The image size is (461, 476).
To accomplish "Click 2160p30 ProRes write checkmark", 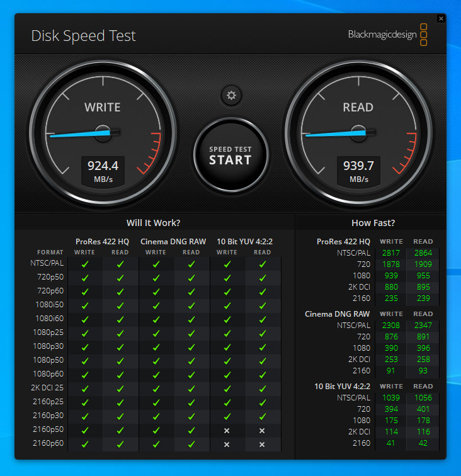I will click(x=85, y=417).
